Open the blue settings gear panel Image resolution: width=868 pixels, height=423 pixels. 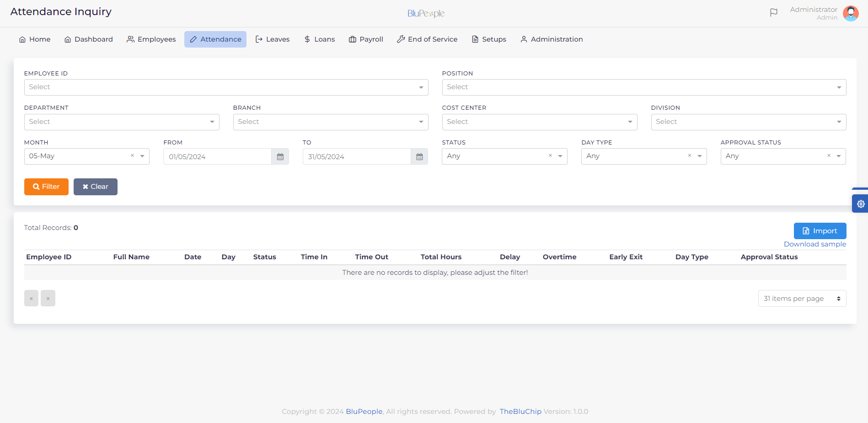[x=860, y=204]
